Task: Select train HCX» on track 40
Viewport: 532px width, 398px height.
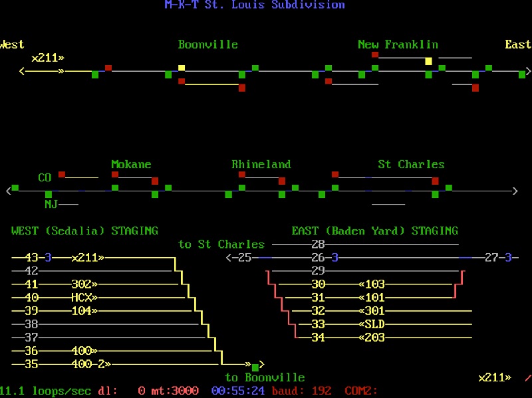Action: 84,298
